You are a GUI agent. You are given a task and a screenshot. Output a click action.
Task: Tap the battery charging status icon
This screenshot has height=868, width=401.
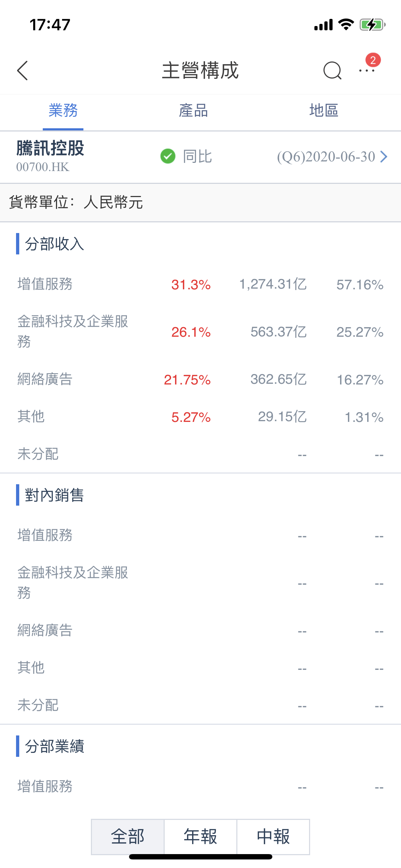point(372,25)
